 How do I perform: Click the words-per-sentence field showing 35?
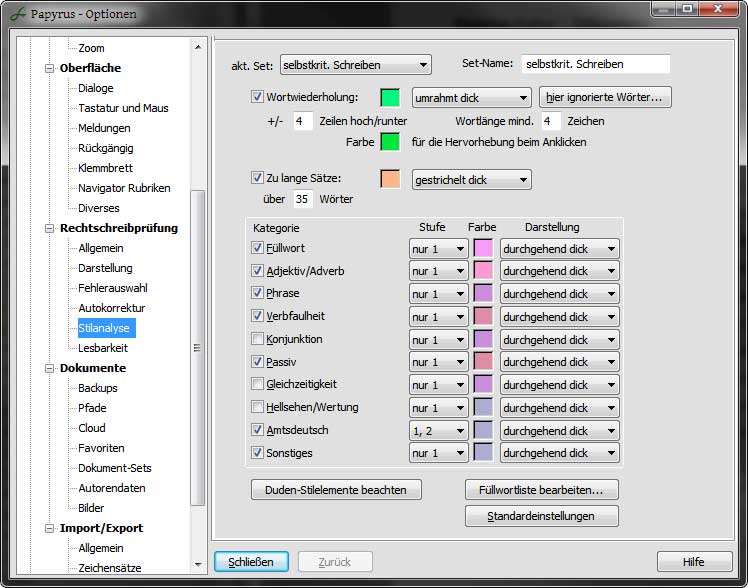tap(302, 199)
